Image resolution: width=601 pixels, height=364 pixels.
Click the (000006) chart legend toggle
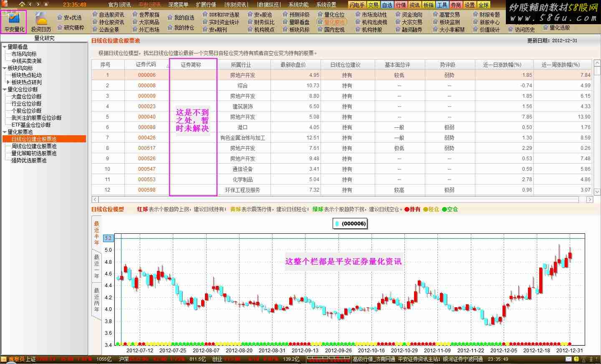tap(350, 224)
